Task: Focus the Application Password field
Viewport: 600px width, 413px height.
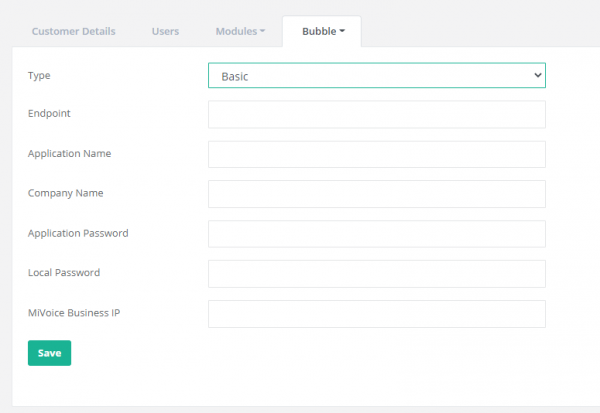Action: tap(377, 234)
